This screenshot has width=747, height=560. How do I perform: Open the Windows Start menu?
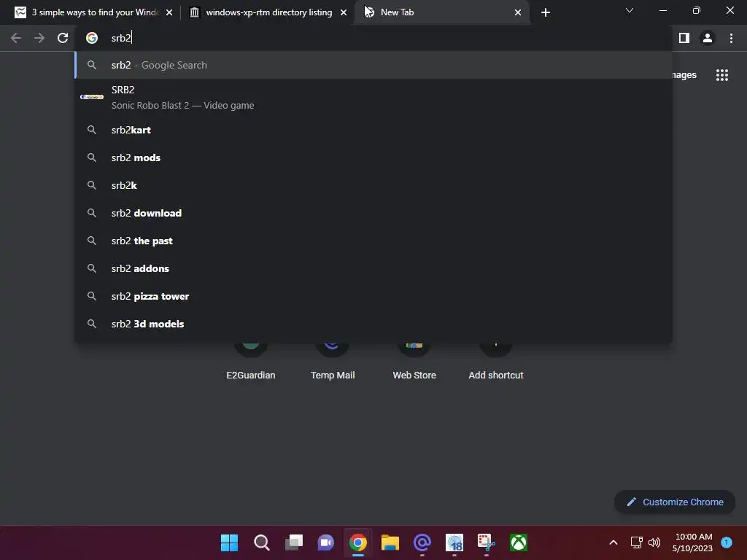pyautogui.click(x=229, y=542)
